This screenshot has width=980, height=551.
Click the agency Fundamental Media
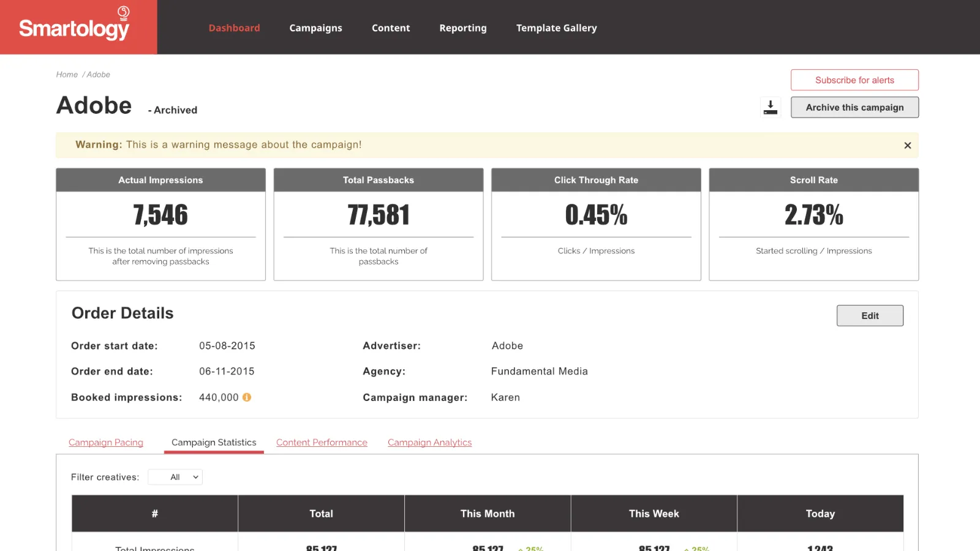tap(540, 372)
